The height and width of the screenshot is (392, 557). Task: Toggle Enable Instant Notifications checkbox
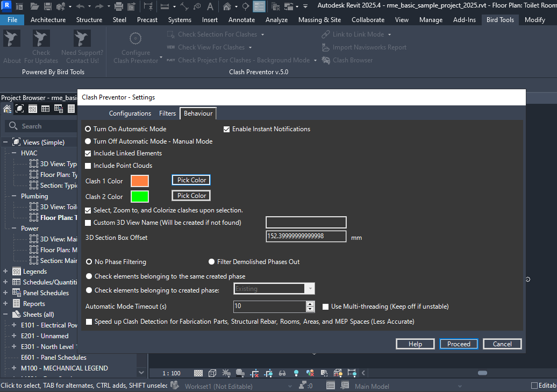point(227,130)
